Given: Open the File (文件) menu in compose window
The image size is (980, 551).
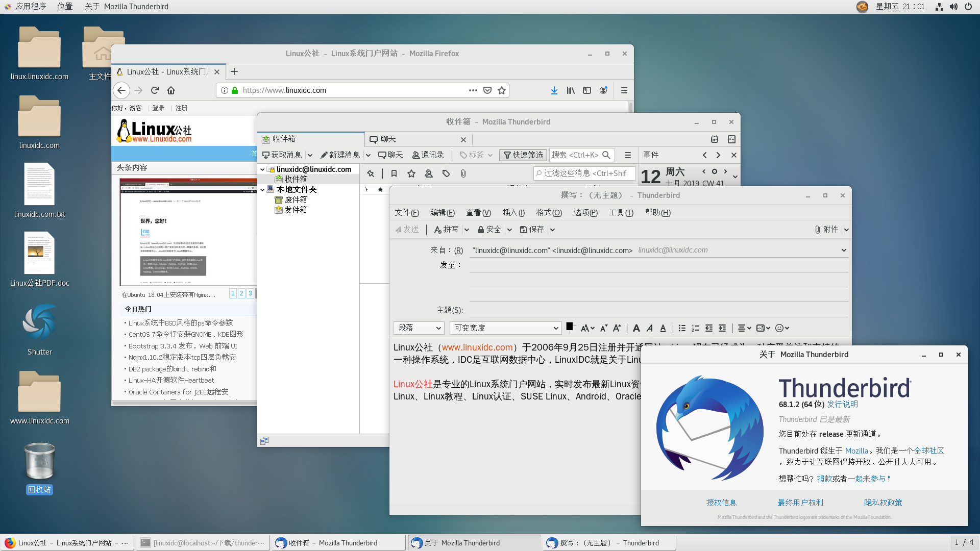Looking at the screenshot, I should (407, 213).
